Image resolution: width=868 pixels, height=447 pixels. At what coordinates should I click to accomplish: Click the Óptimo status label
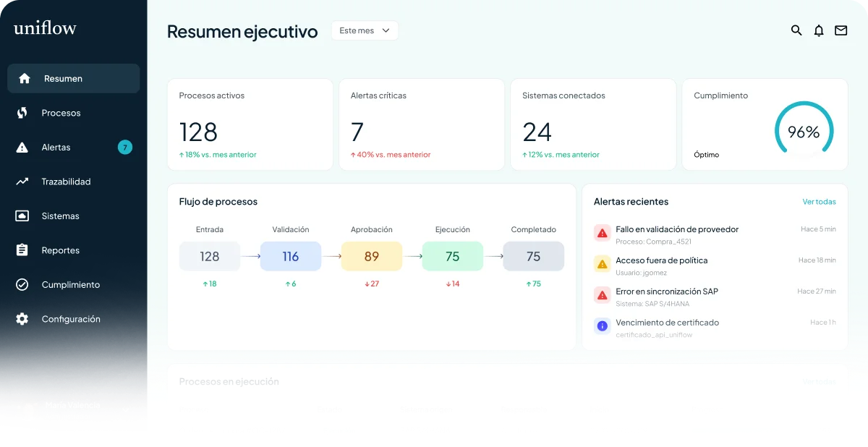click(707, 155)
